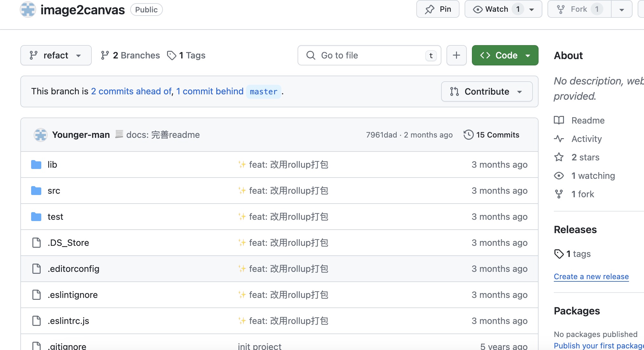Open the 2 Branches view
The width and height of the screenshot is (644, 350).
tap(131, 55)
